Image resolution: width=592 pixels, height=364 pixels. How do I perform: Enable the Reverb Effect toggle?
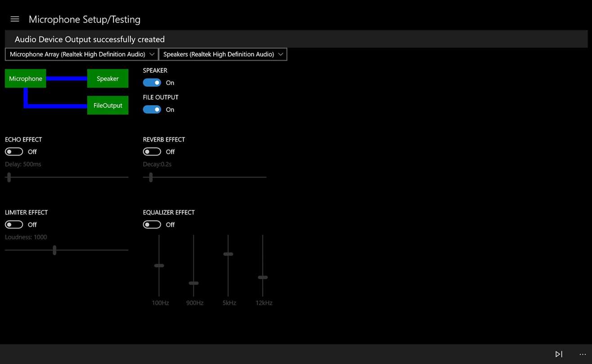pyautogui.click(x=152, y=152)
